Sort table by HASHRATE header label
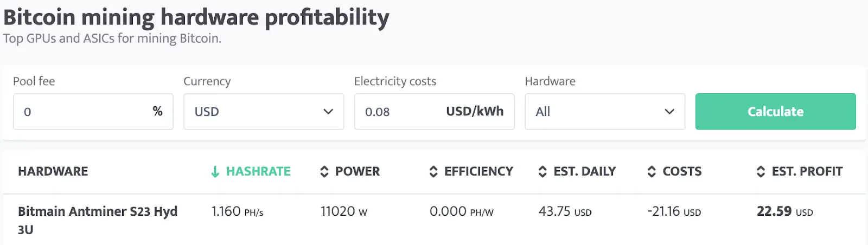The width and height of the screenshot is (868, 245). click(258, 172)
